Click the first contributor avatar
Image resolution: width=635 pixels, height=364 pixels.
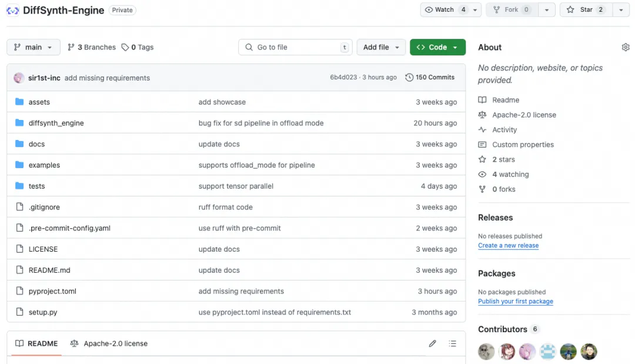coord(486,352)
